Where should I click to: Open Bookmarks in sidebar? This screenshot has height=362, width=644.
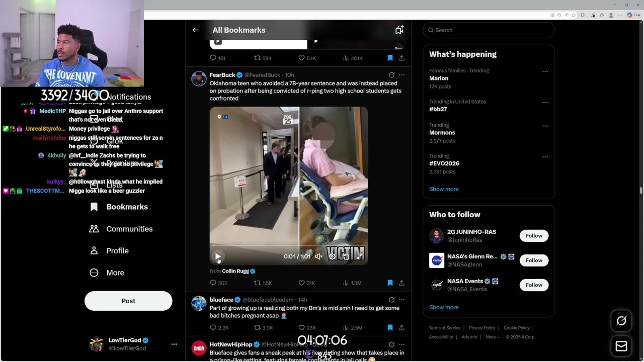click(x=119, y=207)
